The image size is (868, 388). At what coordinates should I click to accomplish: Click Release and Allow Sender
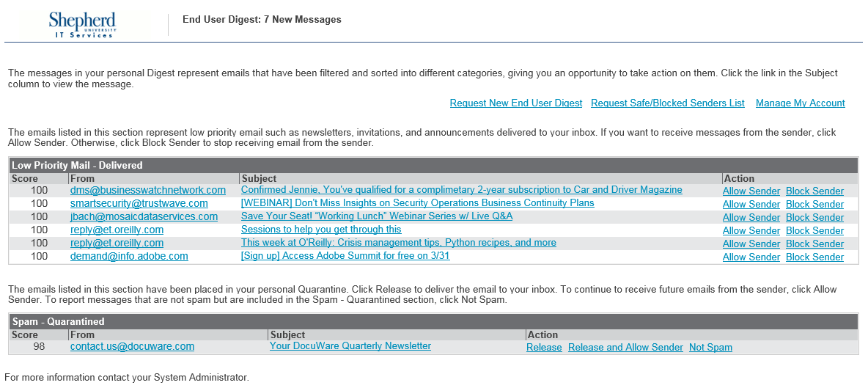(x=625, y=348)
